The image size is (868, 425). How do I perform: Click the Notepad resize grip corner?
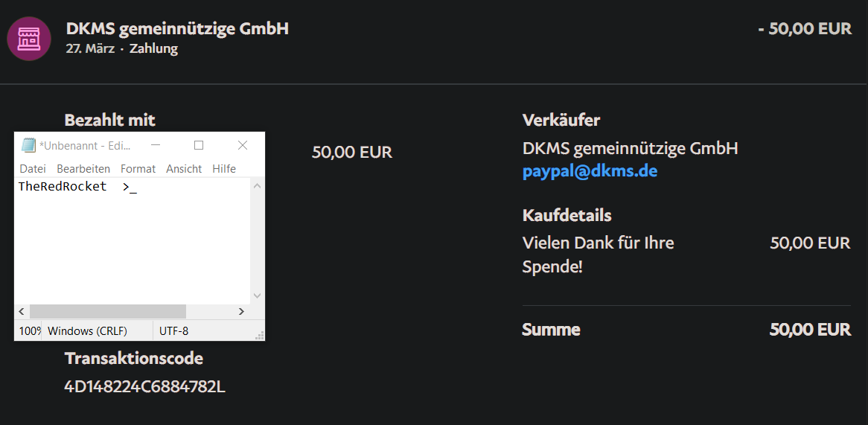[260, 336]
